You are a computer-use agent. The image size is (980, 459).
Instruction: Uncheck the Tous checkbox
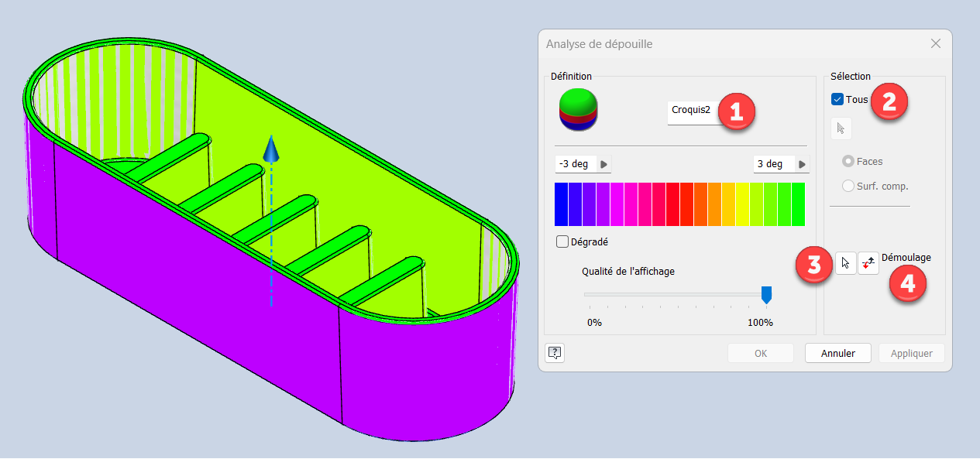point(837,99)
